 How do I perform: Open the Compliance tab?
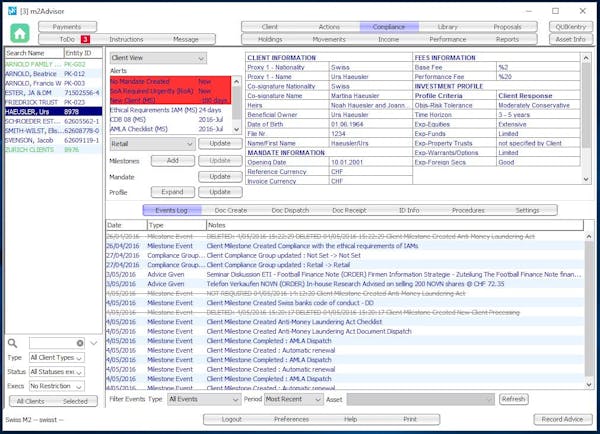[x=389, y=27]
